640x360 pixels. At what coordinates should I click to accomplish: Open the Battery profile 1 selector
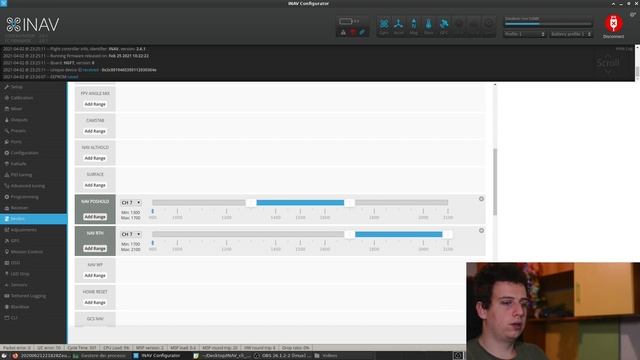(571, 34)
